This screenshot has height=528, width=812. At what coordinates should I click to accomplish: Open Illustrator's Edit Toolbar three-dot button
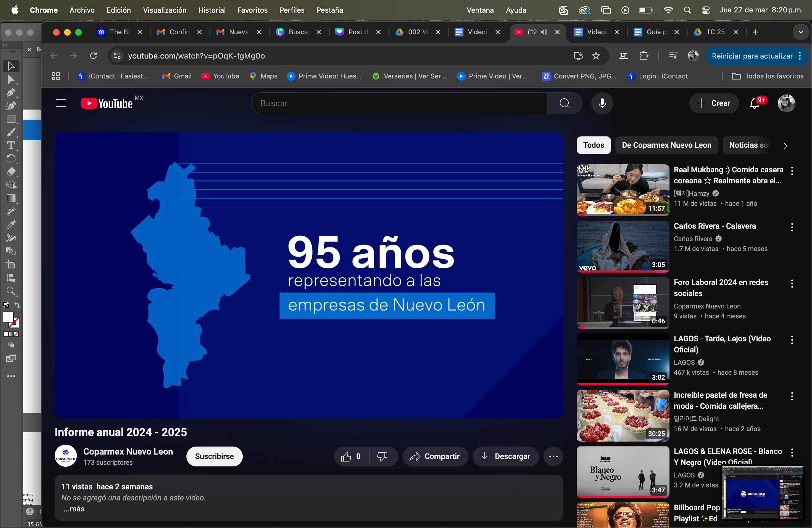(x=11, y=376)
